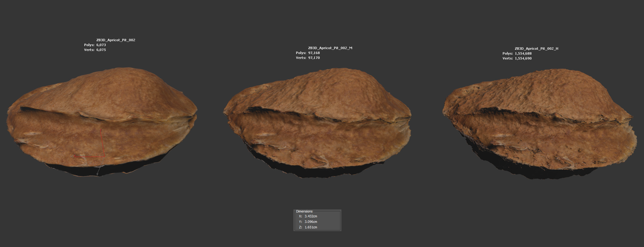Click the red X axis gizmo handle
Screen dimensions: 644x247
pos(74,156)
